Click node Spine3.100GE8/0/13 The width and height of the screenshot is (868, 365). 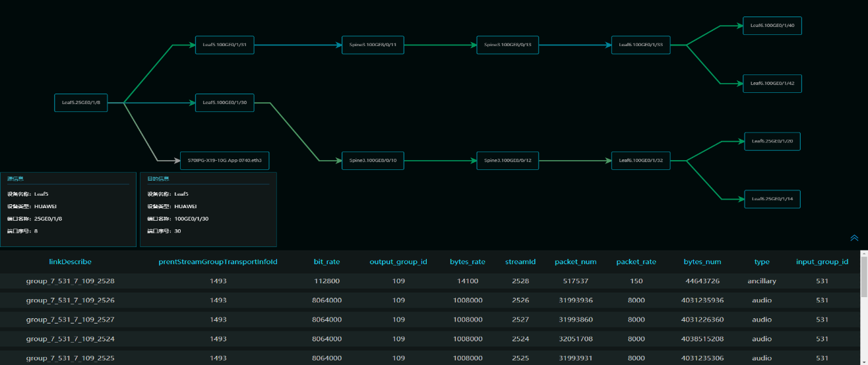pos(507,45)
